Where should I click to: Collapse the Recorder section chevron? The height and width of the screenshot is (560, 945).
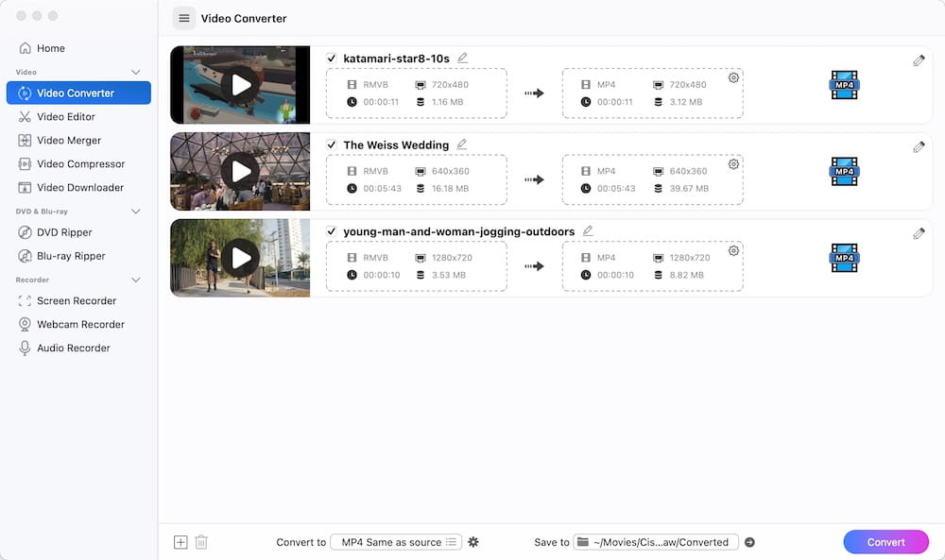pos(136,280)
